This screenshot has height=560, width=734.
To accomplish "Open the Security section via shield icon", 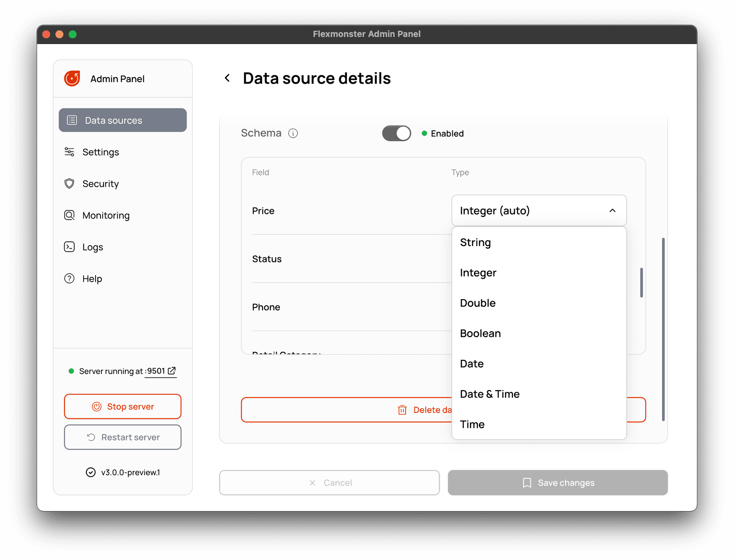I will point(69,183).
